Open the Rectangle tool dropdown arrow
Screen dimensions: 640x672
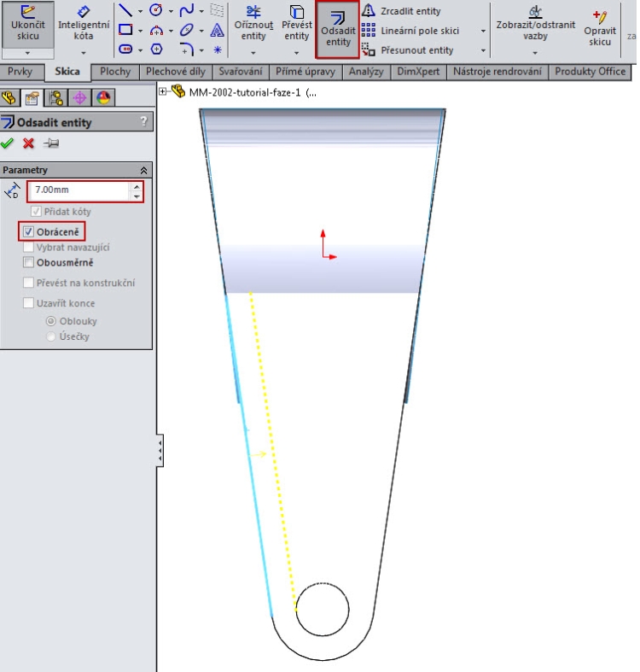(x=140, y=31)
